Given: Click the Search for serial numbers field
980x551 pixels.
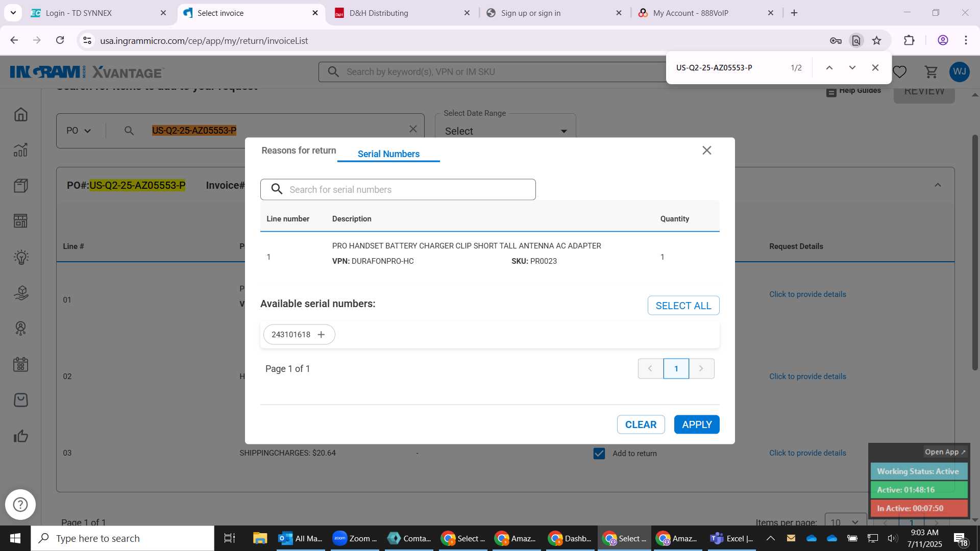Looking at the screenshot, I should 398,189.
